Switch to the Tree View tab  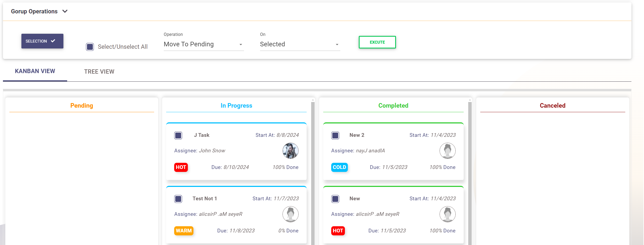99,72
